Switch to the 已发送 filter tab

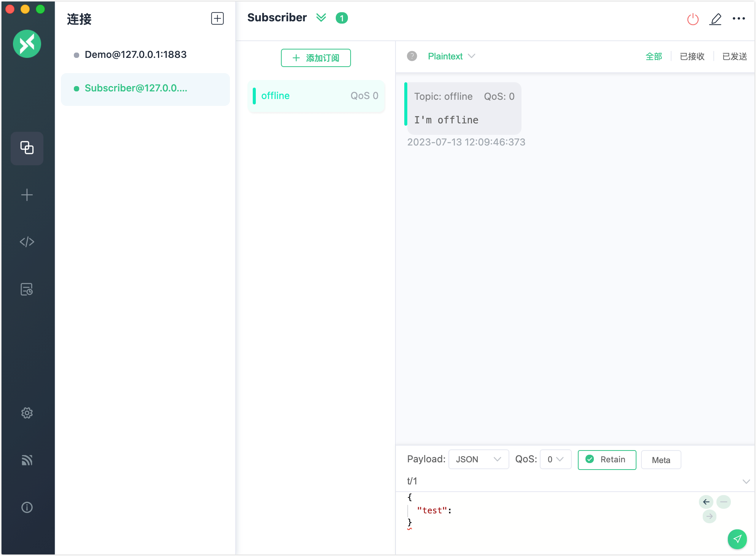tap(734, 56)
